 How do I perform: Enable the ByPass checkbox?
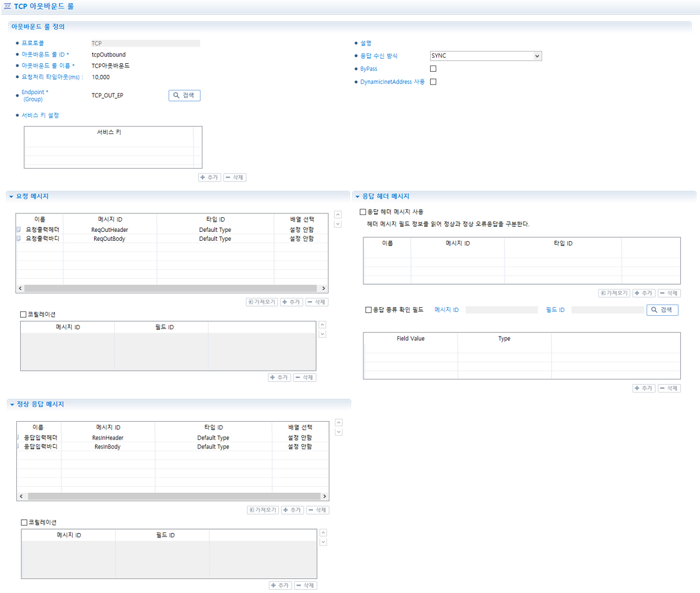click(433, 68)
